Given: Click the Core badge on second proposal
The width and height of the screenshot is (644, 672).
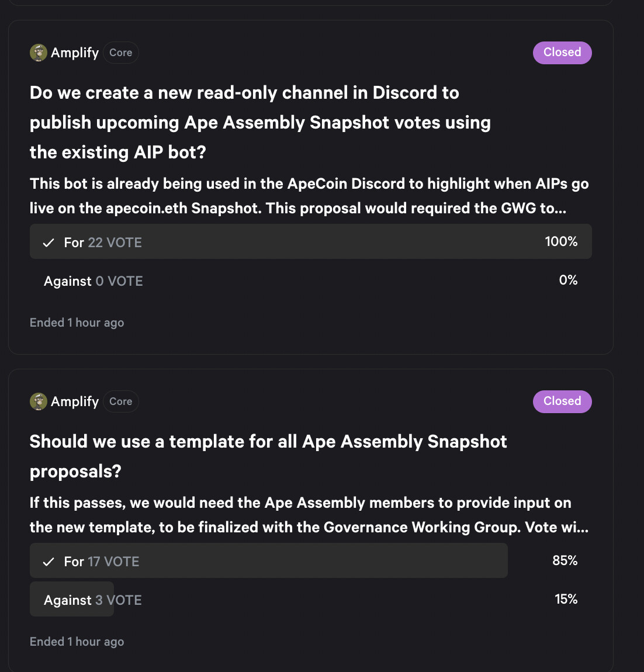Looking at the screenshot, I should click(x=121, y=401).
